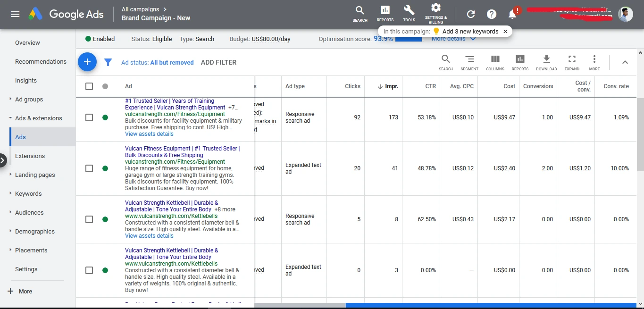The height and width of the screenshot is (309, 644).
Task: Sort by the Avg. CPC column header
Action: click(x=462, y=86)
